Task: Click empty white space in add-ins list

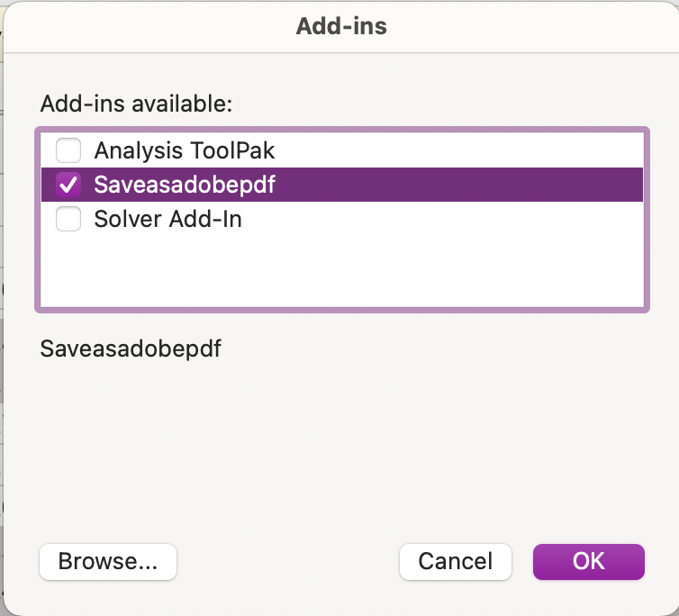Action: click(342, 270)
